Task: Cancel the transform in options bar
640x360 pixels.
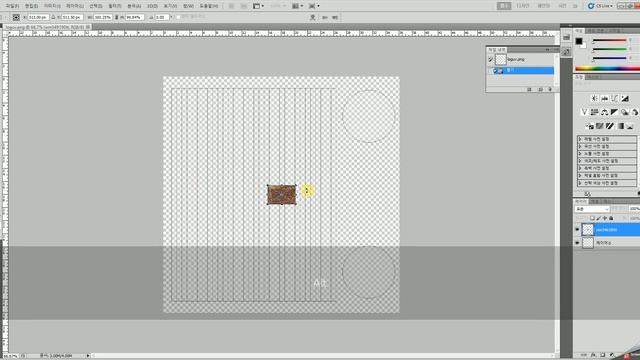Action: [x=325, y=17]
